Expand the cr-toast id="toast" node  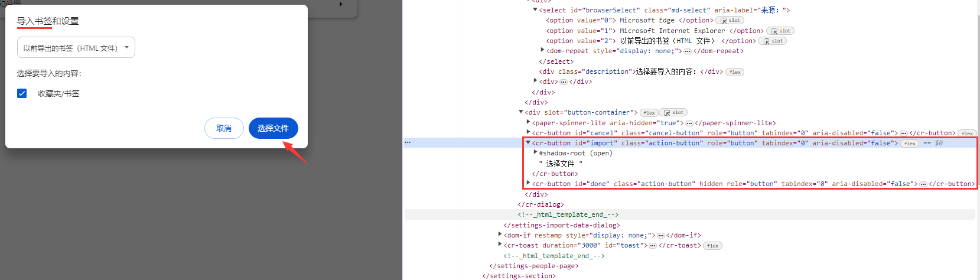(500, 245)
